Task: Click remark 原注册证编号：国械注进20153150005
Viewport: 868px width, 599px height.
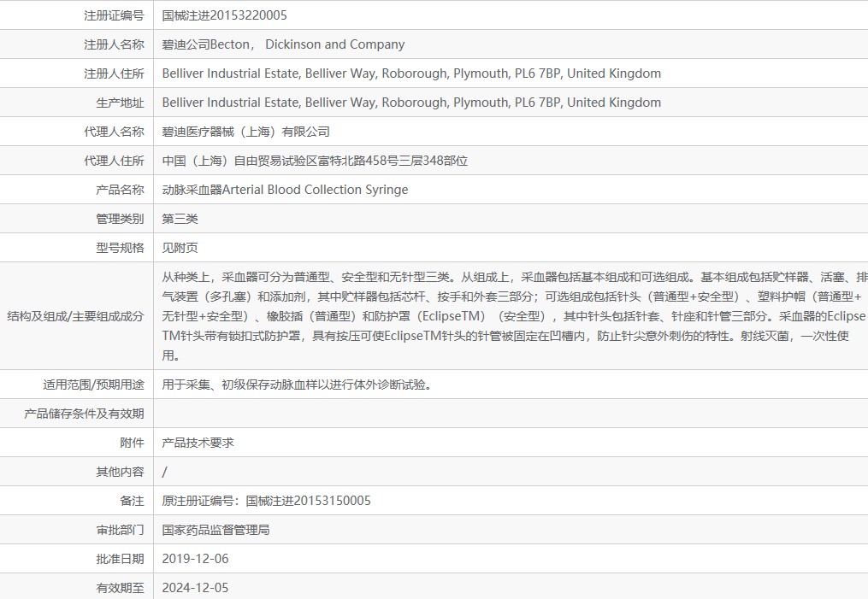Action: coord(266,501)
